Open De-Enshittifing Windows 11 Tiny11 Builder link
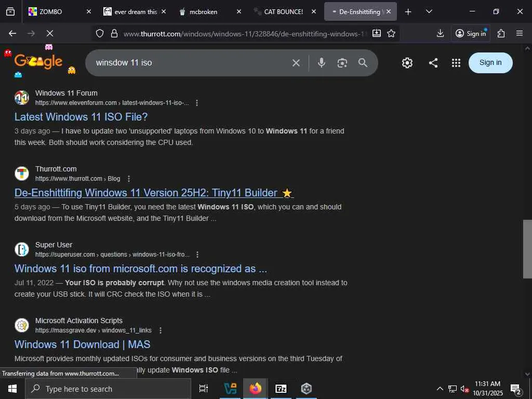 pos(154,193)
